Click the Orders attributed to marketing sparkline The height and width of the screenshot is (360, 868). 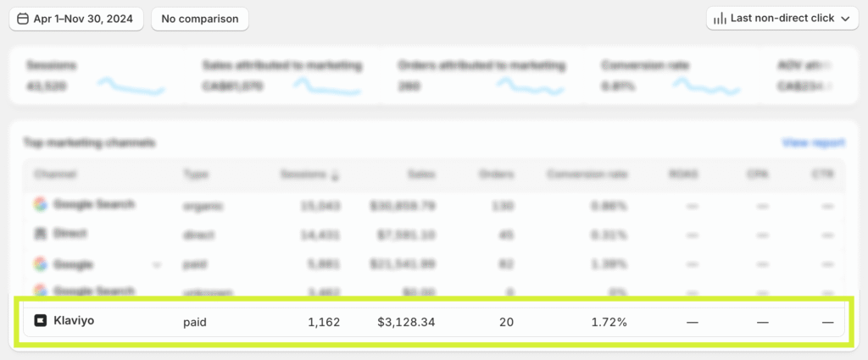click(530, 86)
